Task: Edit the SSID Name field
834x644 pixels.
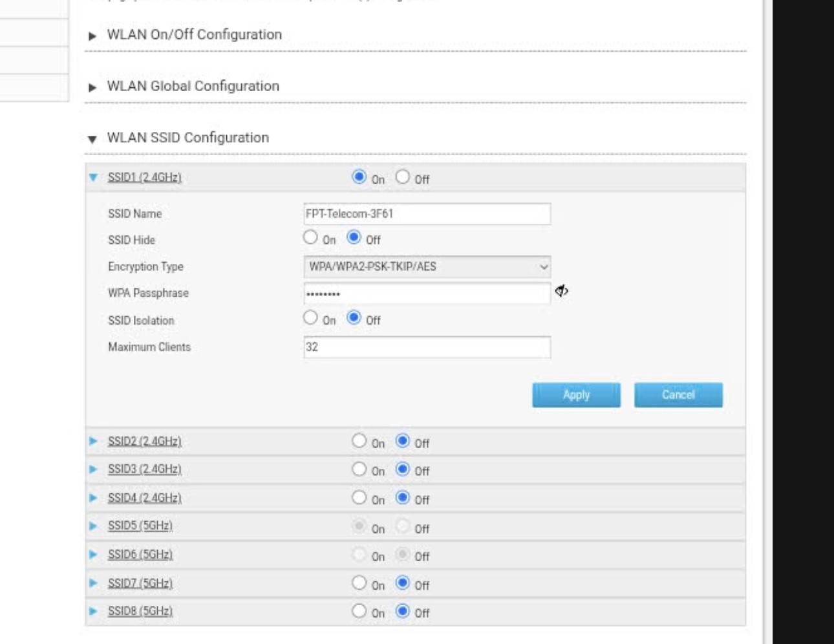Action: point(427,214)
